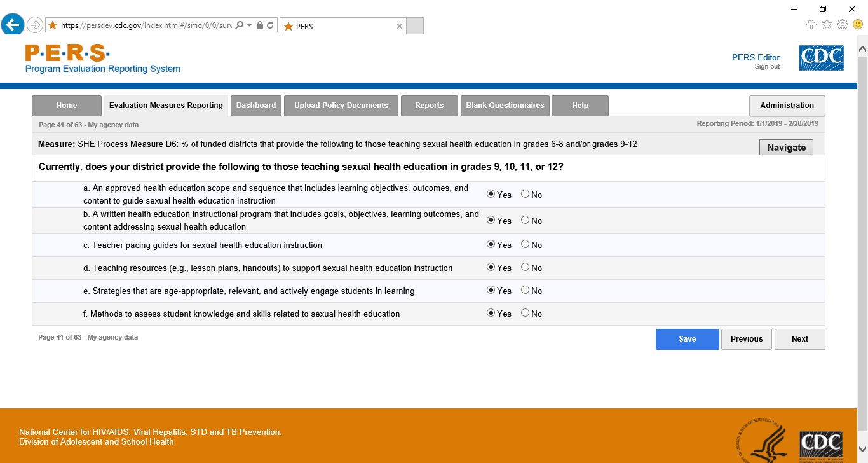Open the Reports tab
Viewport: 868px width, 463px height.
pos(430,106)
